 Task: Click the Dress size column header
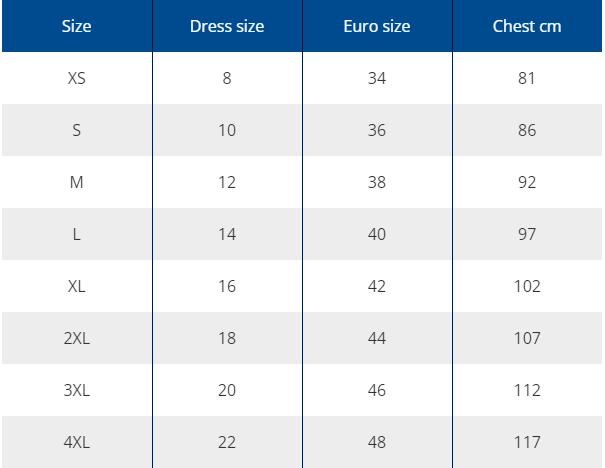click(x=227, y=26)
